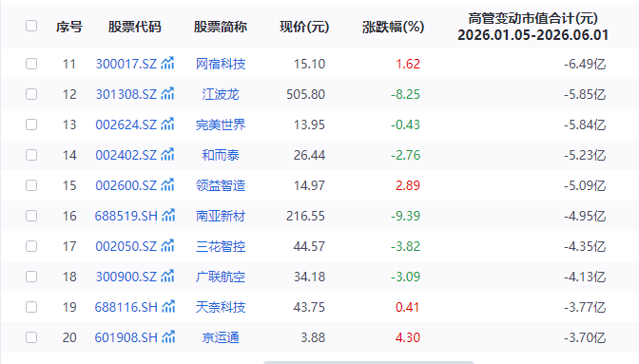Open chart icon beside 002624.SZ
Image resolution: width=639 pixels, height=364 pixels.
pyautogui.click(x=167, y=125)
